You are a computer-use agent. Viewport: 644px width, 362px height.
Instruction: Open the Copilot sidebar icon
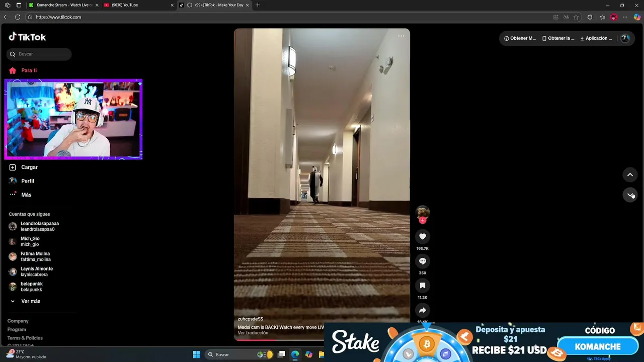coord(637,17)
